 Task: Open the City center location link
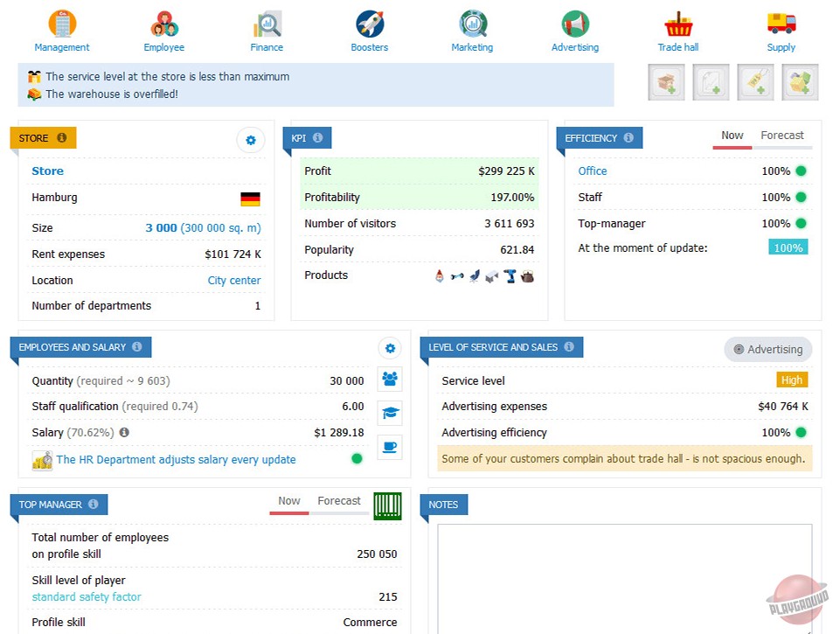234,281
